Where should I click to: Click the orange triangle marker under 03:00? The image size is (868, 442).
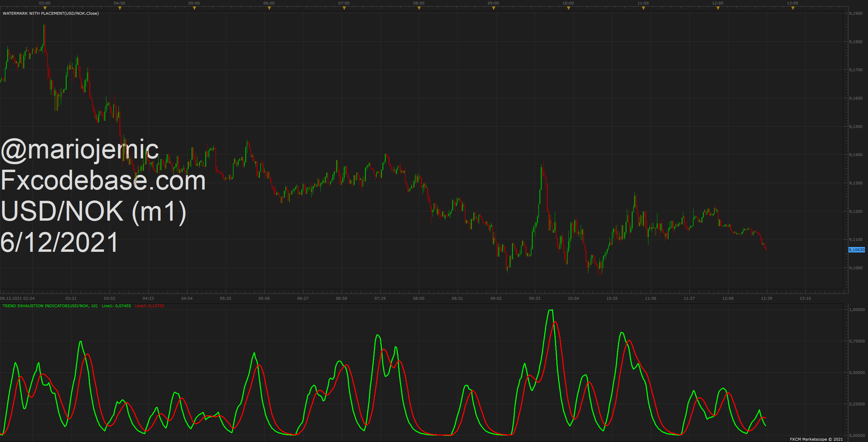[45, 8]
